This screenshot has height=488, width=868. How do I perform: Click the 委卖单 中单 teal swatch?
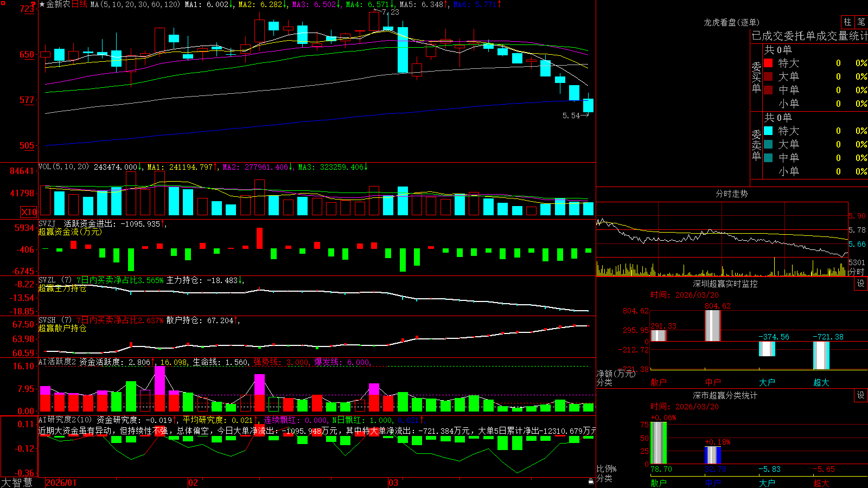pos(768,158)
